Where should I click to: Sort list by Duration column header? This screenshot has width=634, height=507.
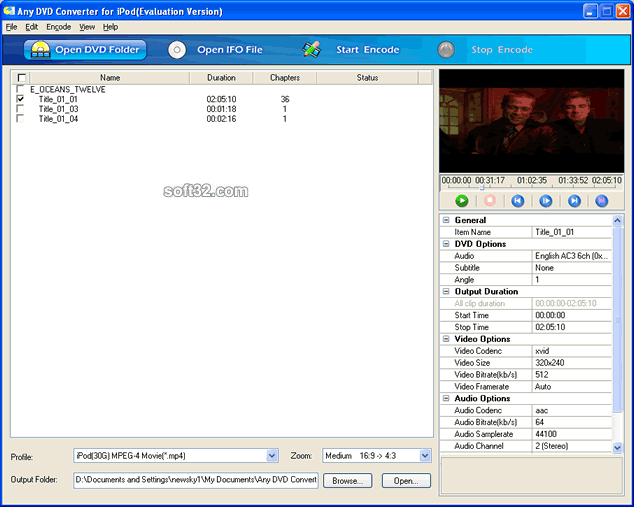pyautogui.click(x=221, y=78)
